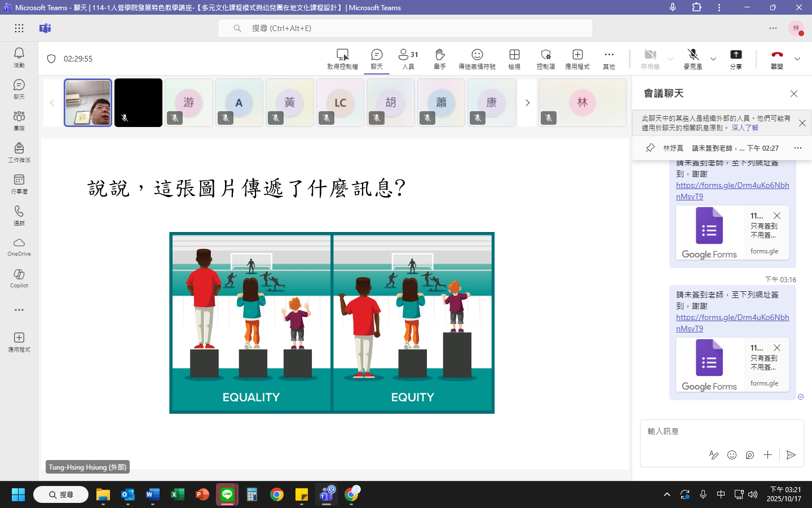Show next participants with right chevron
The width and height of the screenshot is (812, 508).
tap(527, 103)
